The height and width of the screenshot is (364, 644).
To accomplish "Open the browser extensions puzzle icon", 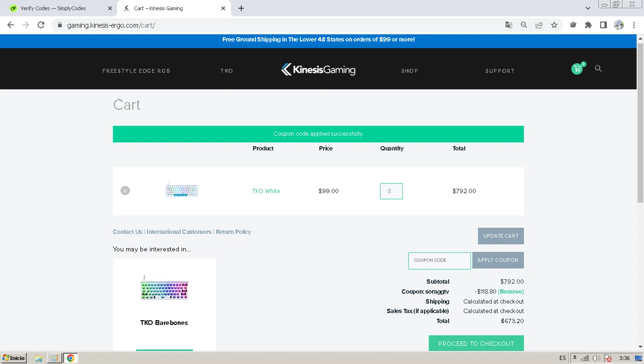I will [588, 25].
